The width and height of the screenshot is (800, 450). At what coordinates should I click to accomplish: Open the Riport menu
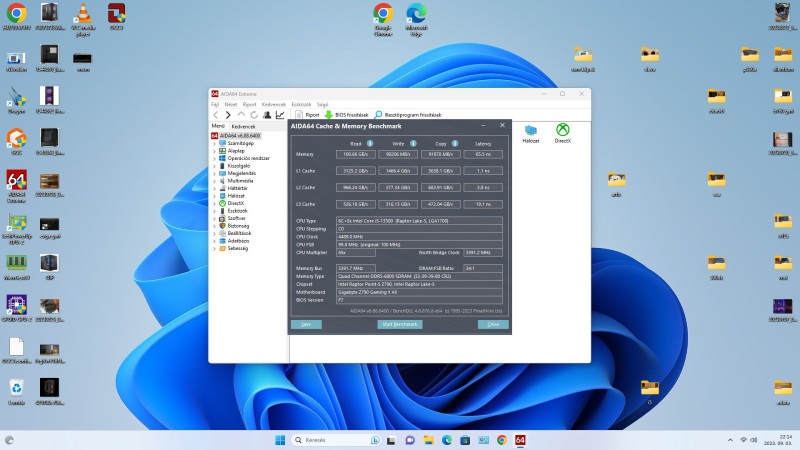249,104
